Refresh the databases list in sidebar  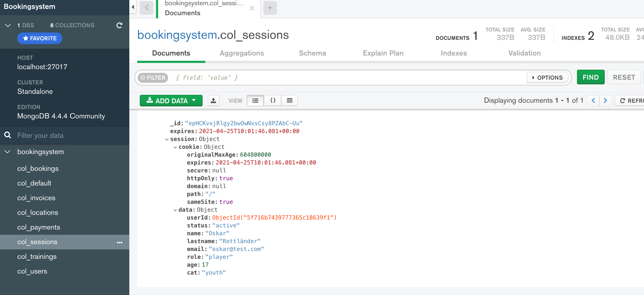coord(119,25)
